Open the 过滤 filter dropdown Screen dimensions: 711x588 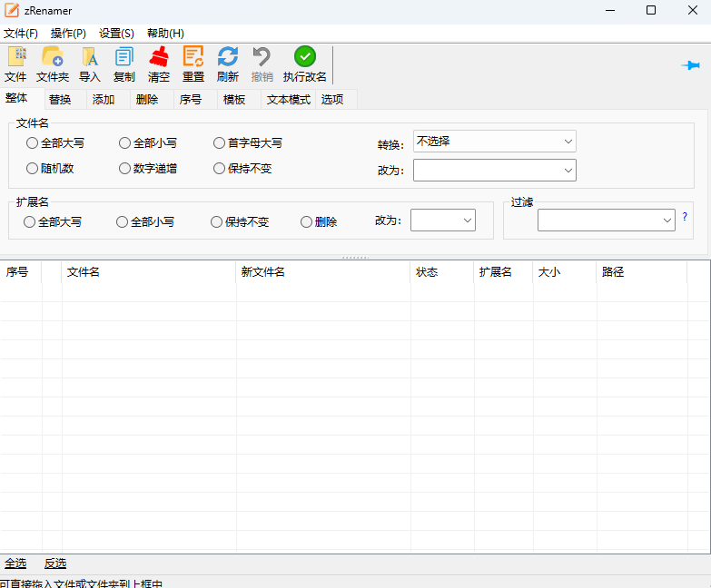click(x=607, y=220)
